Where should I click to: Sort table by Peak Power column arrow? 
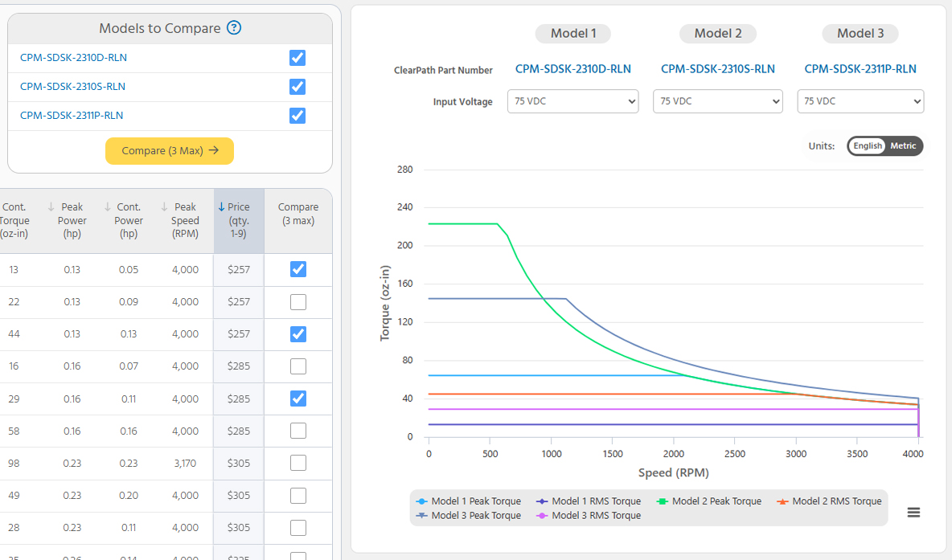coord(51,206)
